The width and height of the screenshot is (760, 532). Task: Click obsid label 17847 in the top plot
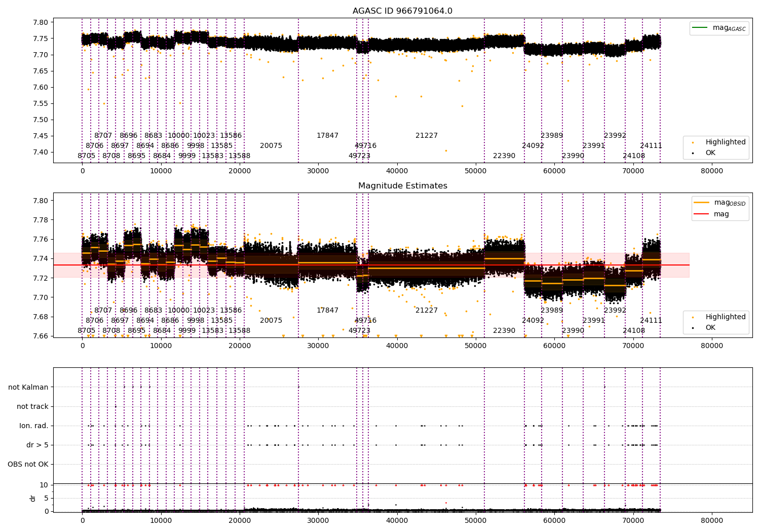327,135
